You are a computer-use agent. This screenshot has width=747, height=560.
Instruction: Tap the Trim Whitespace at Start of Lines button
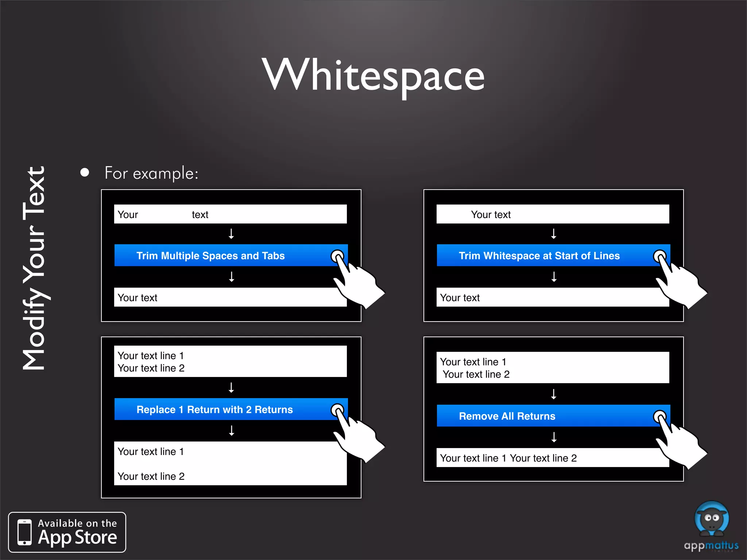[553, 255]
